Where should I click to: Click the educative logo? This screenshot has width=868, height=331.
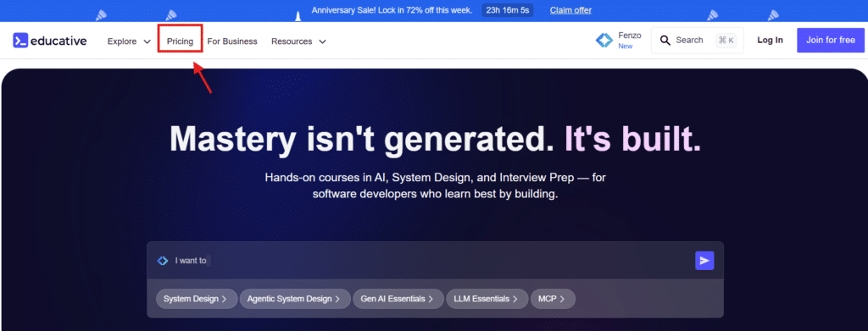point(50,41)
